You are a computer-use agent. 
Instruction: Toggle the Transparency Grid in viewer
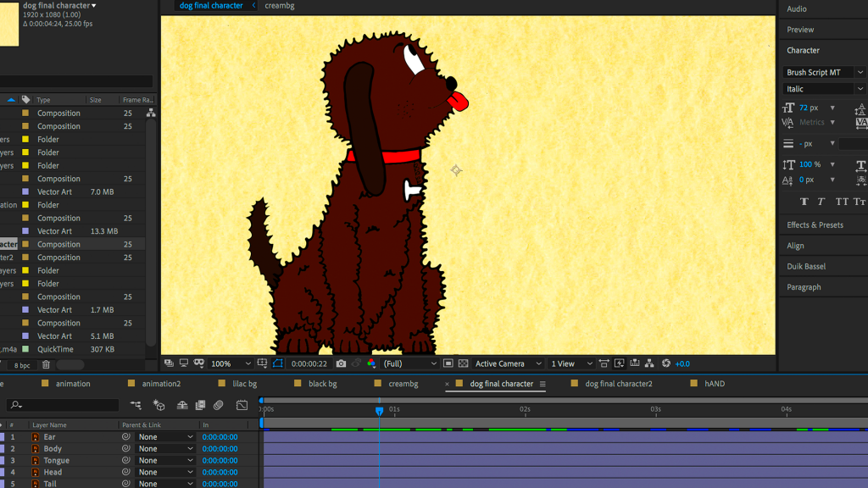pos(463,363)
